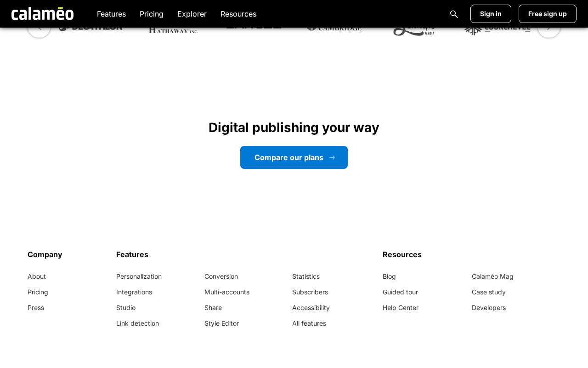Open the Explorer navigation item

(x=192, y=14)
